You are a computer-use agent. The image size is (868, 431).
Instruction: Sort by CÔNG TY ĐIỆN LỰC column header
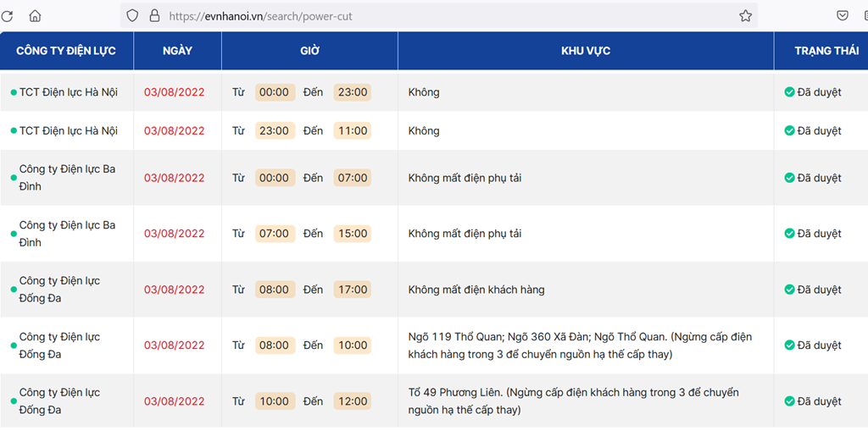[x=66, y=51]
